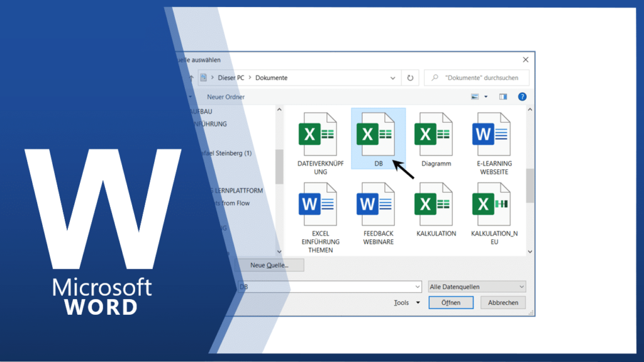Expand the chevron before Dieser PC

point(213,77)
